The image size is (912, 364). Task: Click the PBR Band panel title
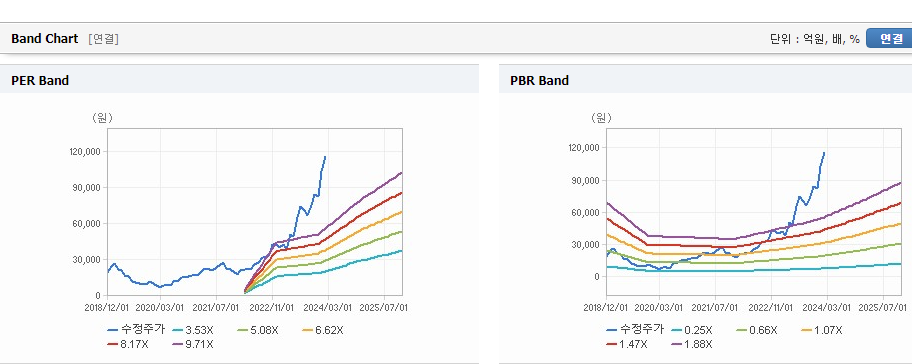[540, 81]
